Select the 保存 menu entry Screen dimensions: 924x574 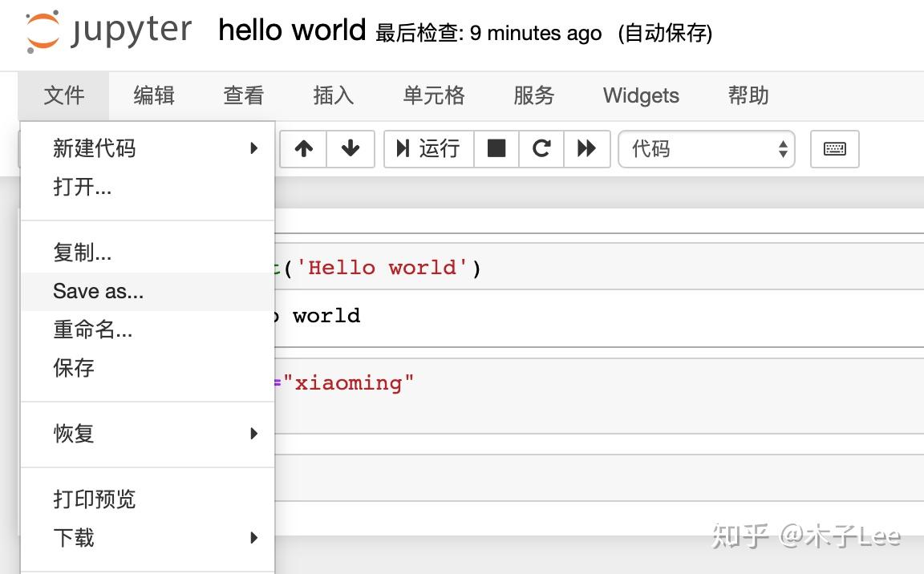click(x=73, y=368)
